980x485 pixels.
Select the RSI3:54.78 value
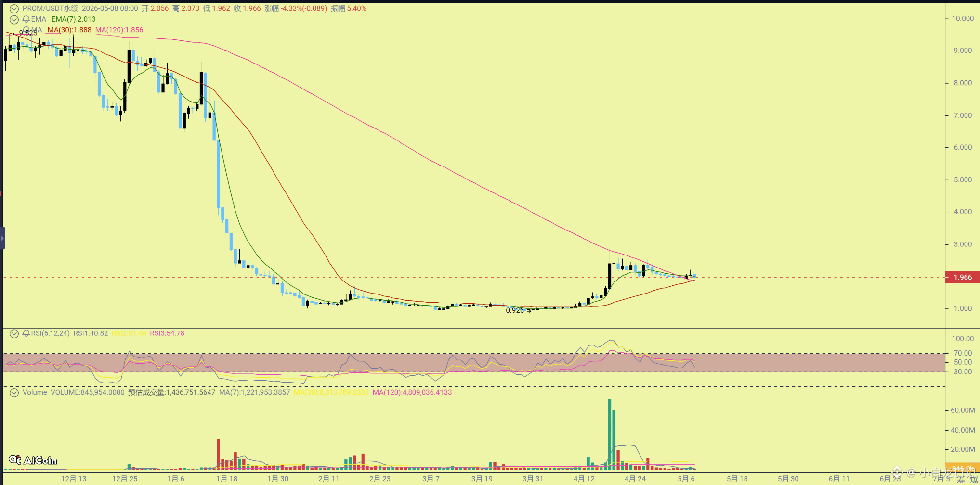(x=167, y=333)
